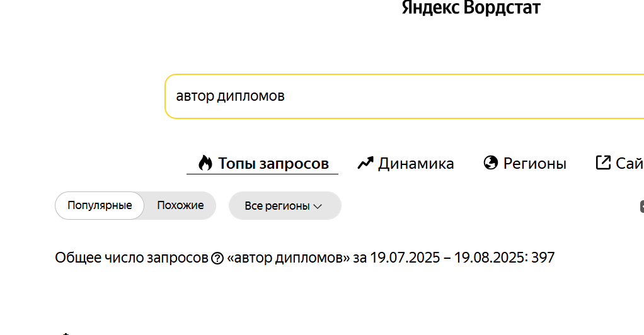644x335 pixels.
Task: Open Яндекс Вордстат logo home link
Action: [471, 8]
